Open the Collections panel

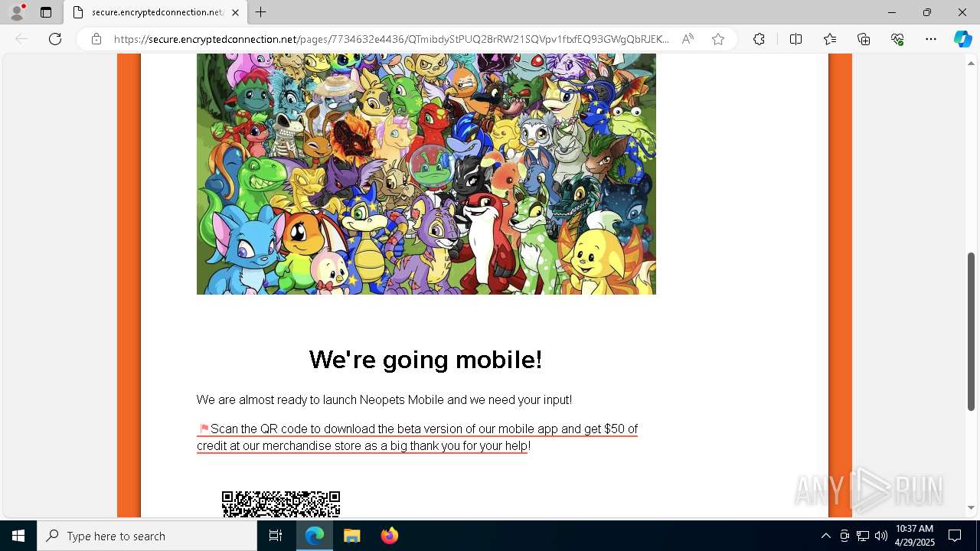coord(864,39)
